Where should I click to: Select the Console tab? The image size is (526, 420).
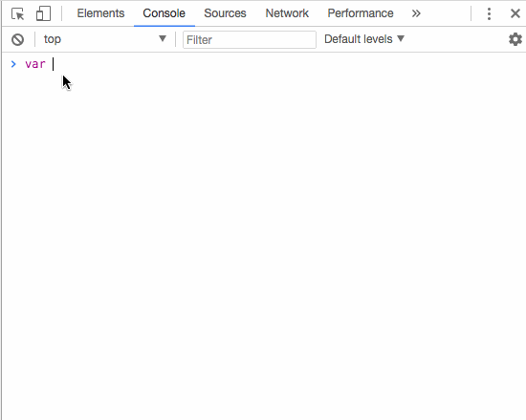click(x=164, y=13)
